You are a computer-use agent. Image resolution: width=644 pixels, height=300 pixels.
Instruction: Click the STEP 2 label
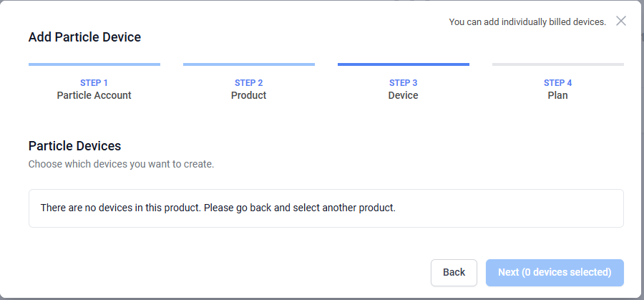248,83
